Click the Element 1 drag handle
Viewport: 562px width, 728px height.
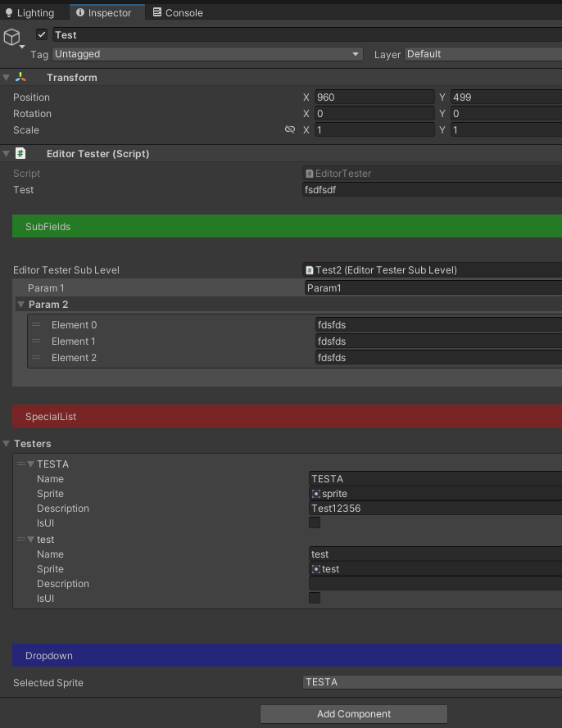tap(36, 341)
